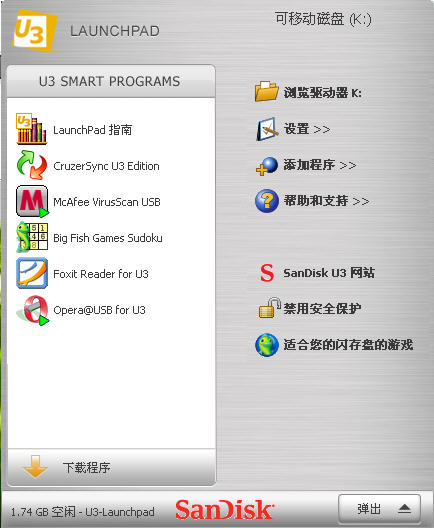Click the red S SanDisk icon

pos(267,273)
